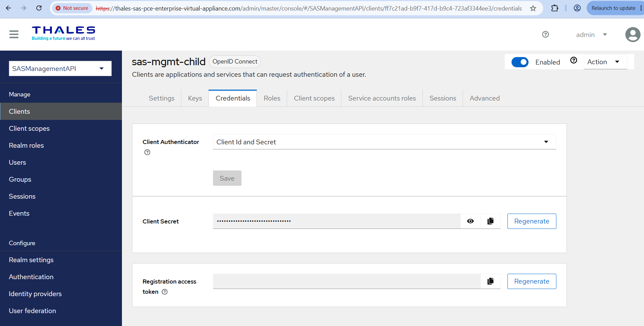This screenshot has width=644, height=326.
Task: Open the hamburger navigation menu
Action: click(x=14, y=34)
